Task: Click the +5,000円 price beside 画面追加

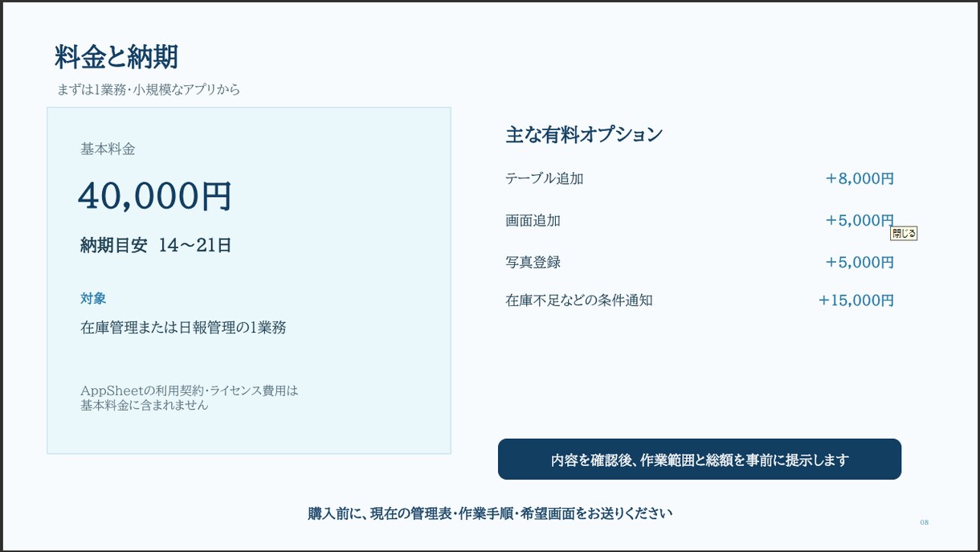Action: [x=860, y=220]
